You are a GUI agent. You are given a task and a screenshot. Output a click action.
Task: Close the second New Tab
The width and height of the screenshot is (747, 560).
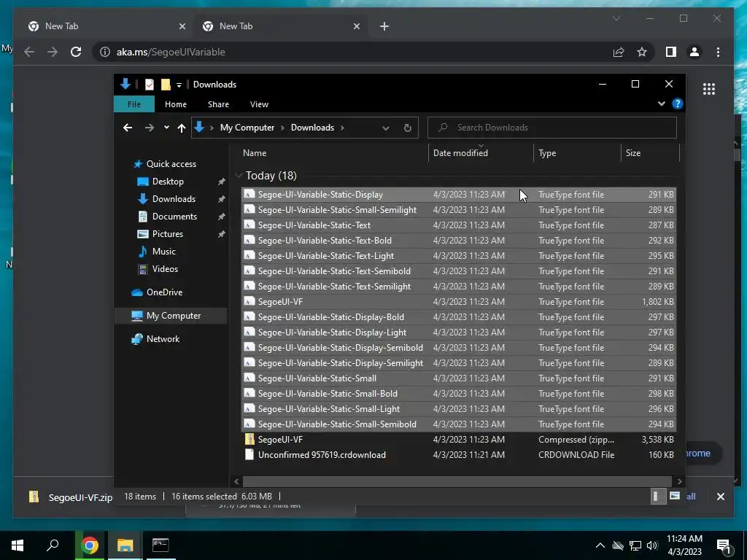click(x=357, y=27)
